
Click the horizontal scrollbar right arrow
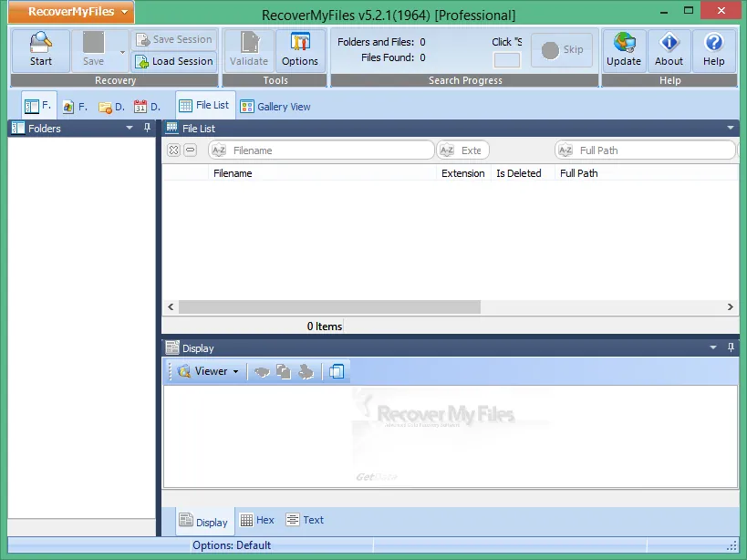pyautogui.click(x=731, y=307)
